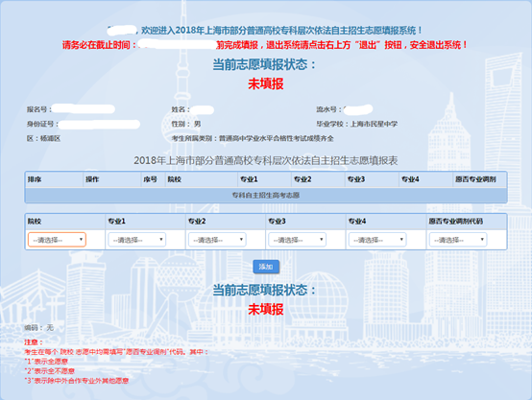Expand the 专业1 请选择 dropdown
Viewport: 532px width, 400px height.
coord(136,240)
